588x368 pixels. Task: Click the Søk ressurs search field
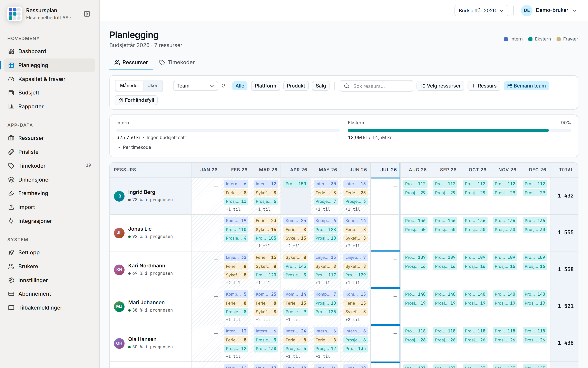pyautogui.click(x=376, y=86)
